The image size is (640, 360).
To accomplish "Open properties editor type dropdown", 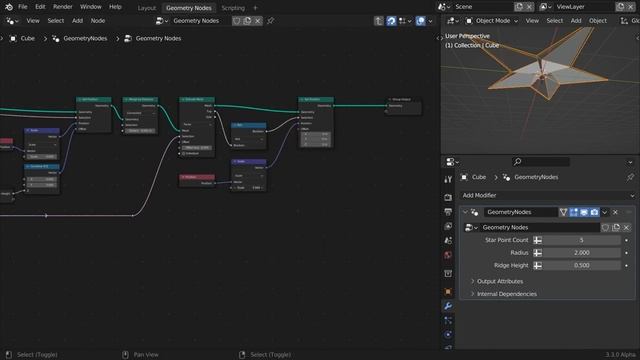I will pyautogui.click(x=452, y=162).
